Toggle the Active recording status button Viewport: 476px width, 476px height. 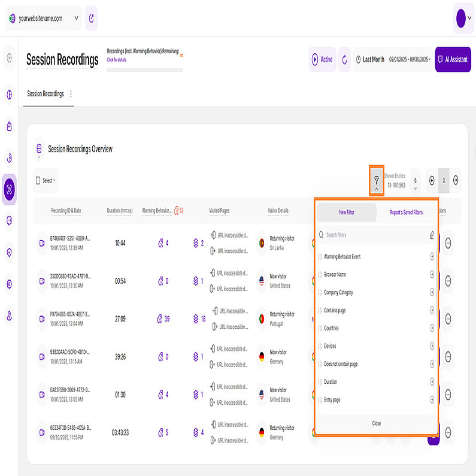tap(322, 59)
